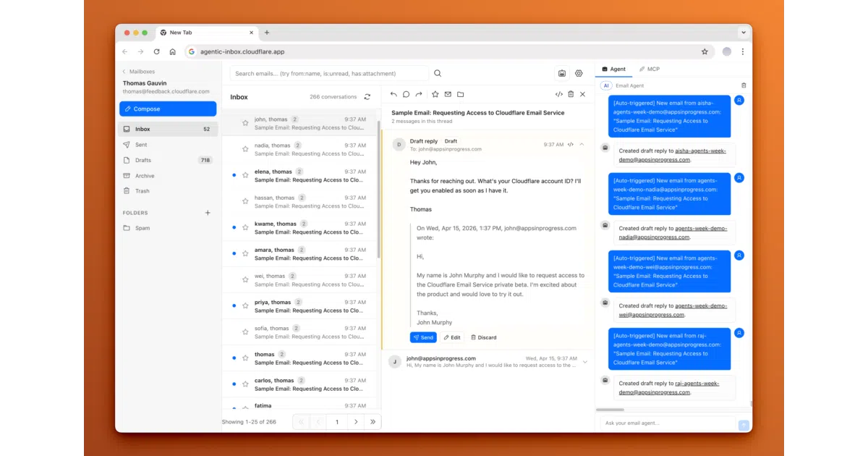
Task: Refresh the inbox conversation list
Action: [x=367, y=97]
